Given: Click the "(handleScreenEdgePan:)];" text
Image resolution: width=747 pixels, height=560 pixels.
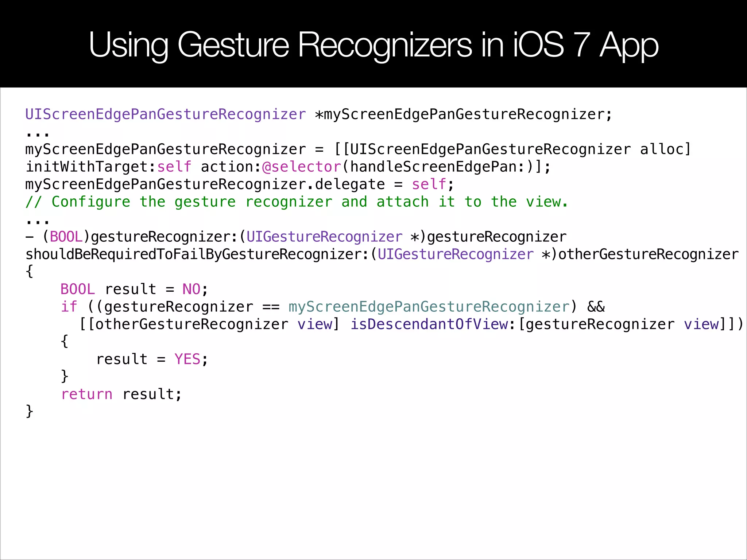Looking at the screenshot, I should [446, 167].
